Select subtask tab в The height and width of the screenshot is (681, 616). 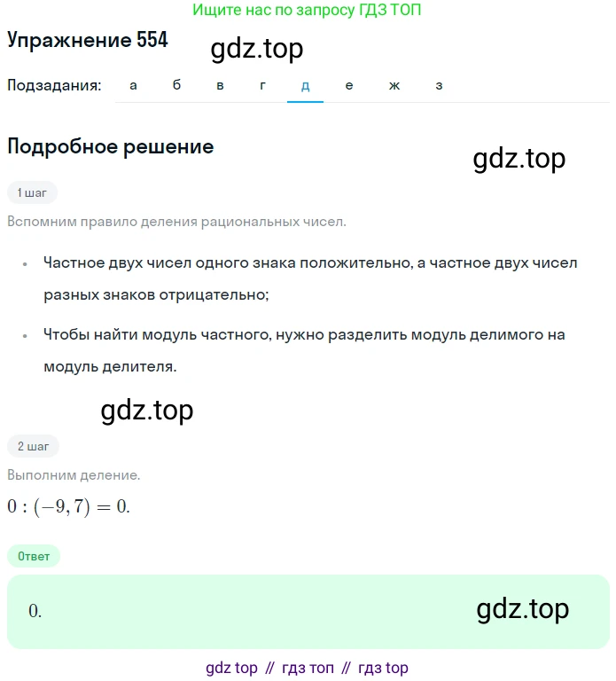coord(220,85)
